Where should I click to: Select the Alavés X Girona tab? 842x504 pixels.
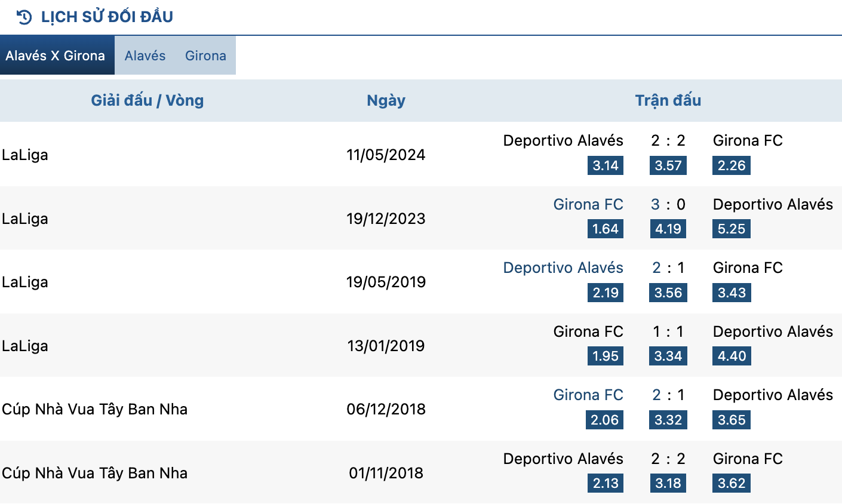click(x=57, y=56)
